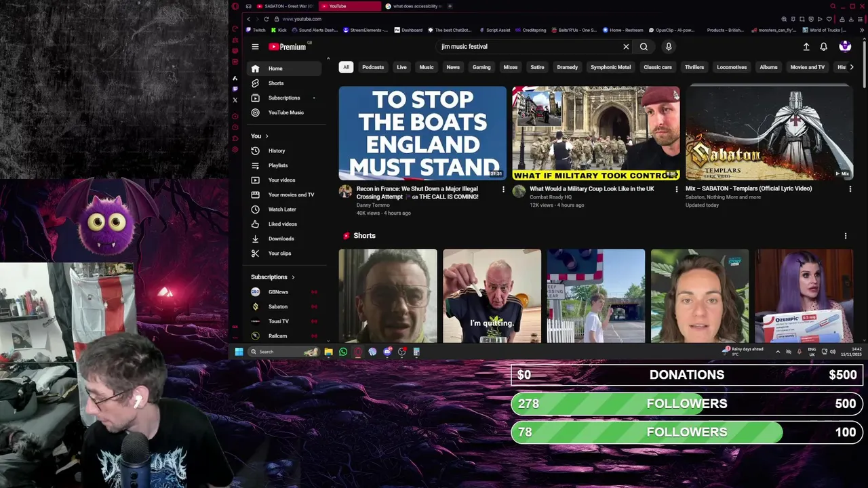Open more options for Military Coup video
Image resolution: width=868 pixels, height=488 pixels.
point(676,189)
